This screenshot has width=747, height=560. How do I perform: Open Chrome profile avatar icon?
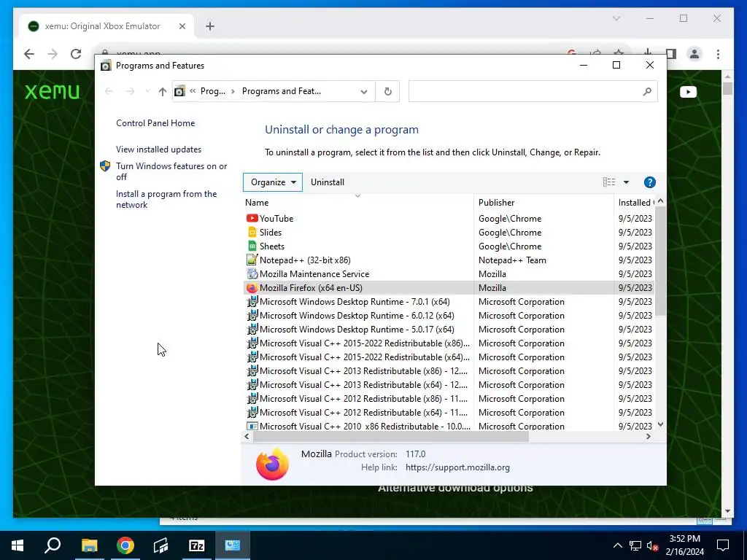click(694, 54)
